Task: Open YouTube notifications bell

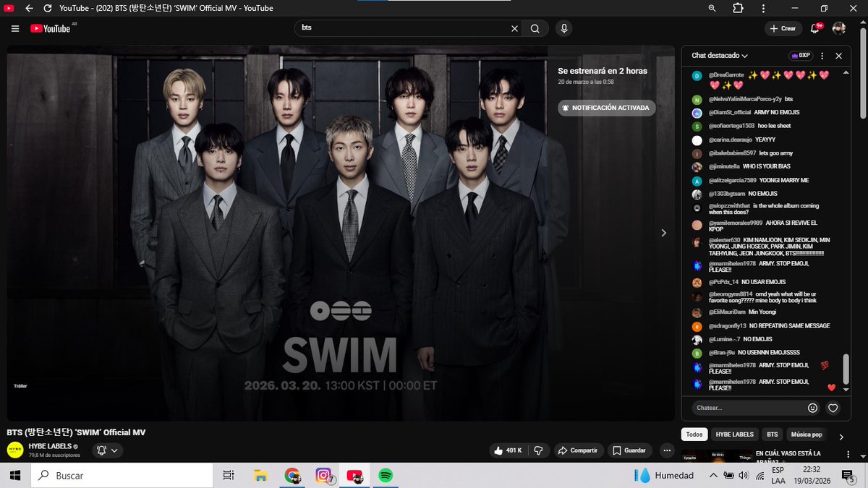Action: pos(816,28)
